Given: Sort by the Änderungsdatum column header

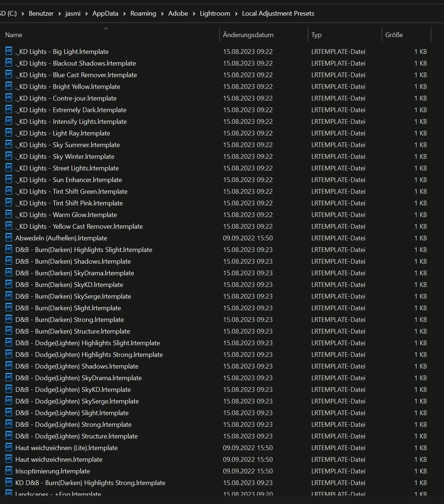Looking at the screenshot, I should pos(248,35).
